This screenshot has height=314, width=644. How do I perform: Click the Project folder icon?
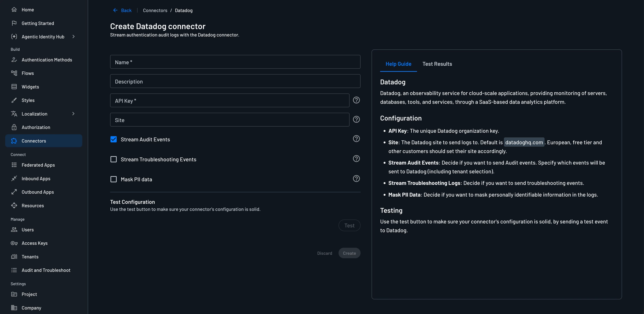pyautogui.click(x=14, y=294)
